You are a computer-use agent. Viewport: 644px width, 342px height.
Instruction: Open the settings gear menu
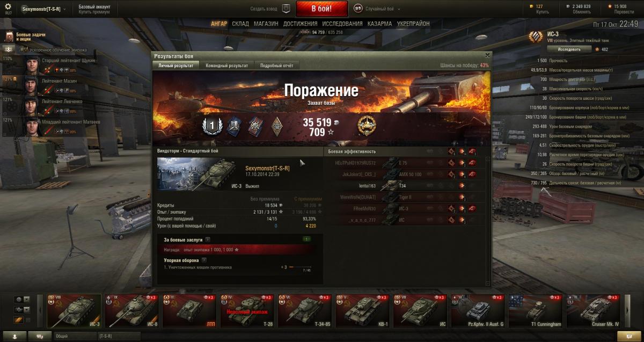point(8,7)
